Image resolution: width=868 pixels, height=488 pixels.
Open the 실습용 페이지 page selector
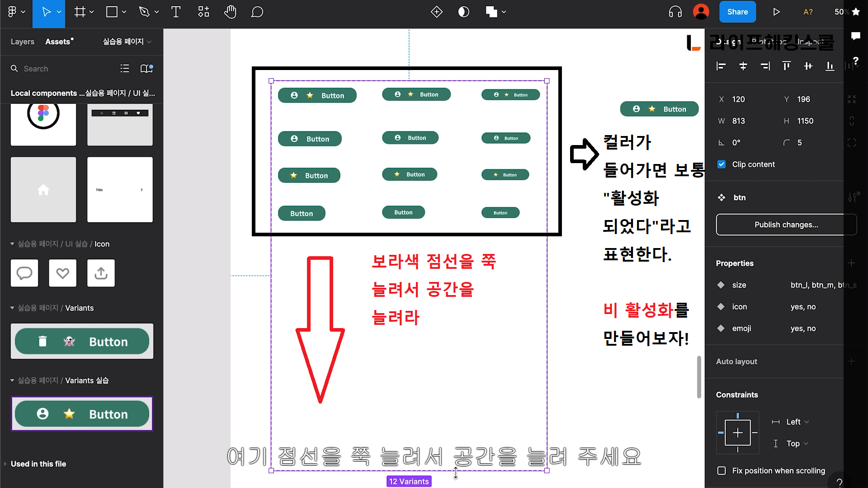tap(127, 42)
